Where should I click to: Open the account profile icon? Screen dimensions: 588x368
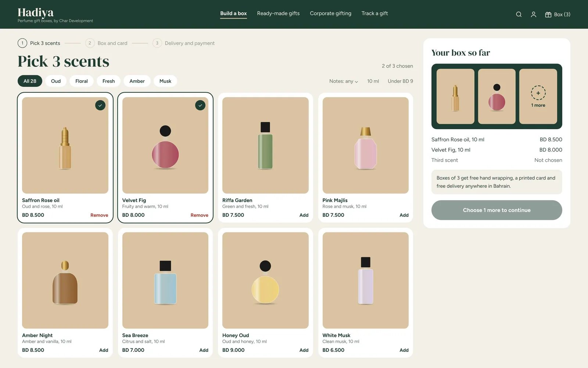pos(533,14)
